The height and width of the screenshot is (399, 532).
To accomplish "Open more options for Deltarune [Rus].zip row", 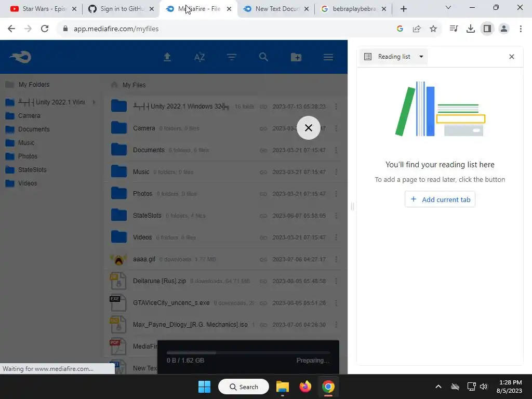I will (336, 281).
